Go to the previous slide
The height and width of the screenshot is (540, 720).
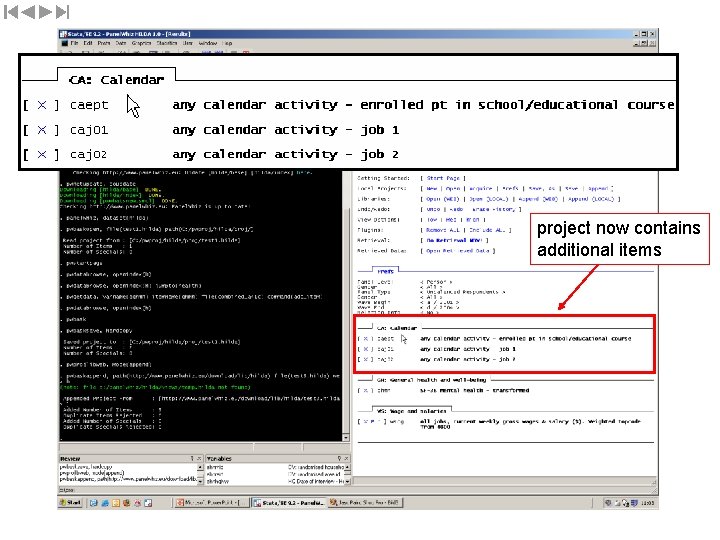coord(28,12)
